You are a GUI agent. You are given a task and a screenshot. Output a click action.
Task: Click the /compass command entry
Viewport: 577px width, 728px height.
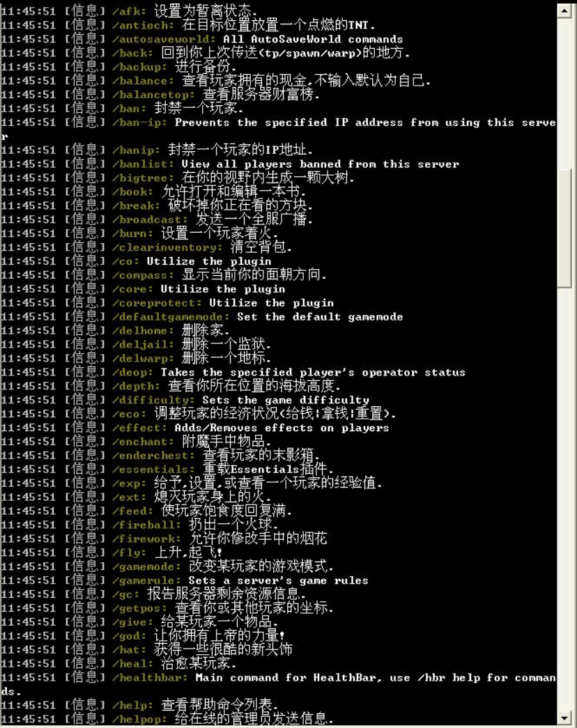pos(164,275)
